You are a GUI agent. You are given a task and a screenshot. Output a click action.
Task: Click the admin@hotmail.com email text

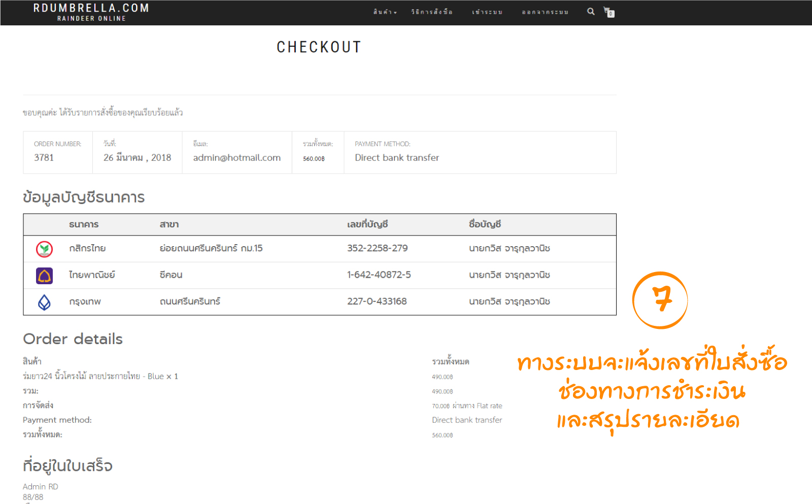pyautogui.click(x=236, y=158)
